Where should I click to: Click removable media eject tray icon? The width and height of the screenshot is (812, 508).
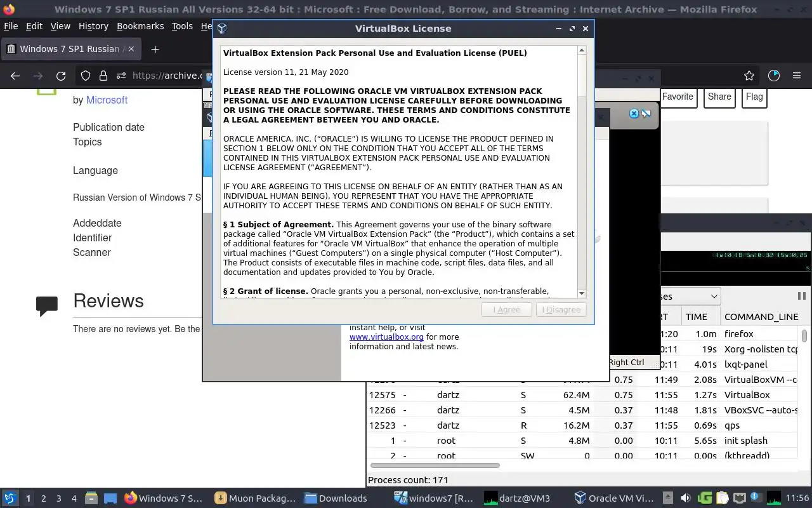coord(668,498)
